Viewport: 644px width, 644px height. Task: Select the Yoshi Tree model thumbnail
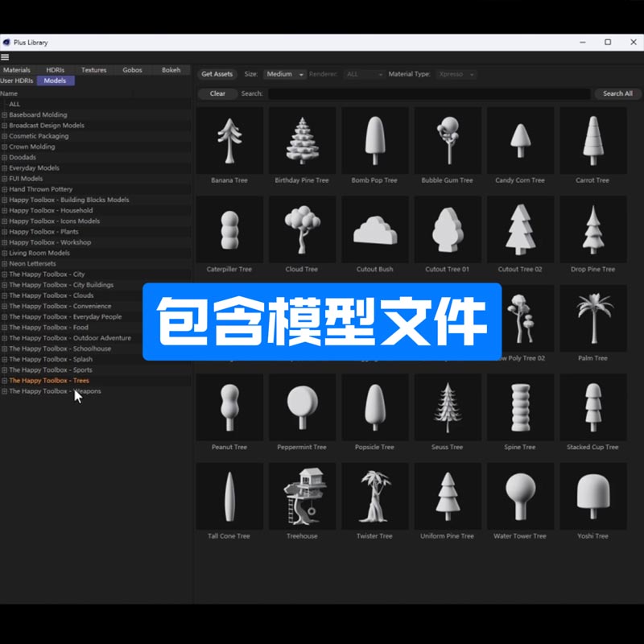point(592,496)
